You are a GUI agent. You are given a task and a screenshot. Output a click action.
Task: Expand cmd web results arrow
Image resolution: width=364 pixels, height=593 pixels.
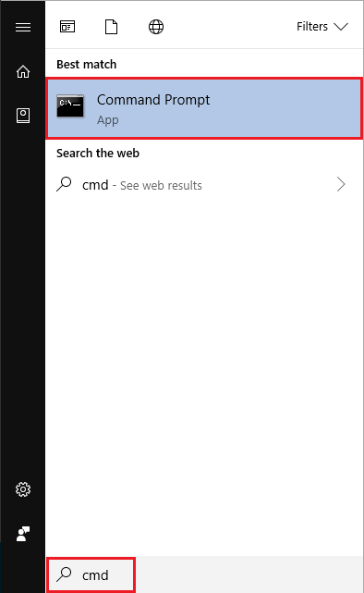coord(341,184)
